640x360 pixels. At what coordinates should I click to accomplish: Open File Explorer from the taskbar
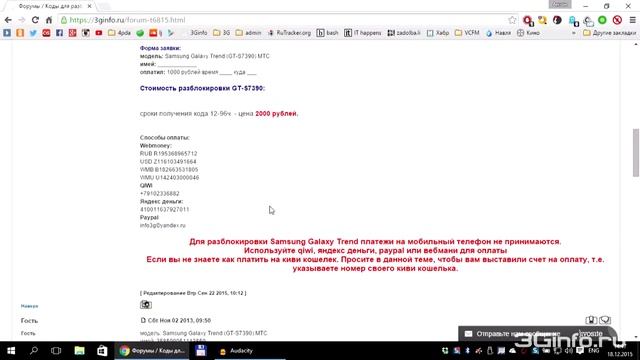[x=79, y=351]
